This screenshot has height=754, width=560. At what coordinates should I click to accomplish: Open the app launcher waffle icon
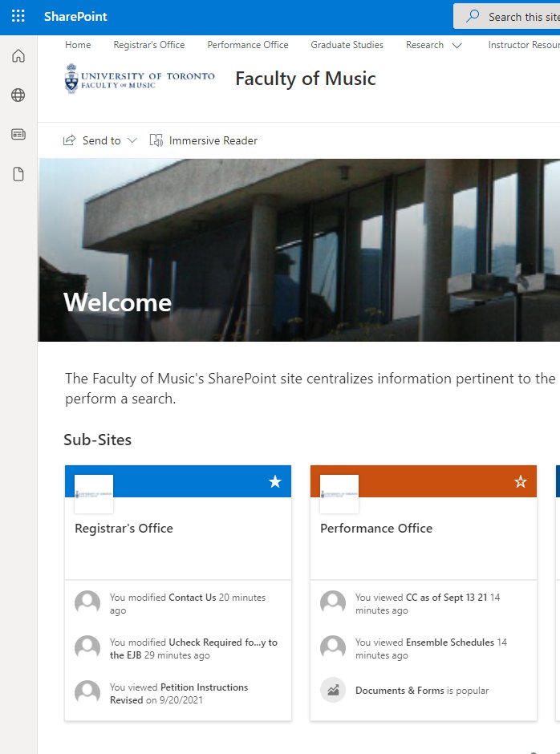pos(18,16)
